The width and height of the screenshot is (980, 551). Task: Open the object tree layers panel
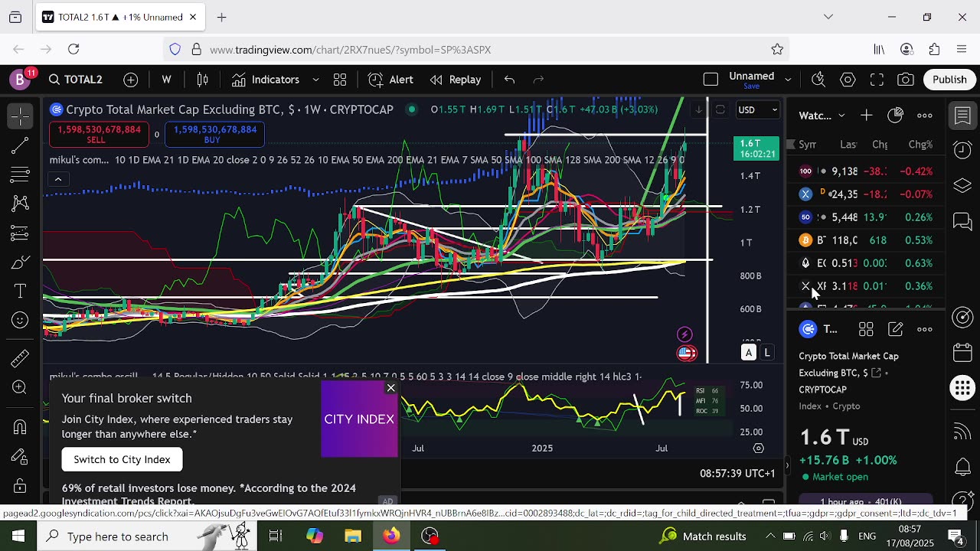point(962,186)
